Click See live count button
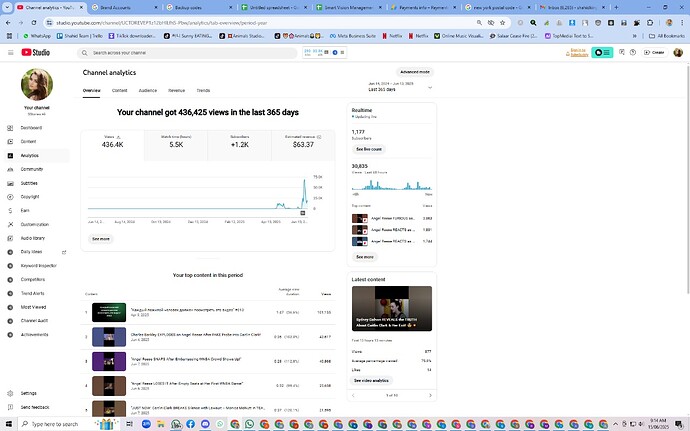This screenshot has height=431, width=690. [x=369, y=149]
